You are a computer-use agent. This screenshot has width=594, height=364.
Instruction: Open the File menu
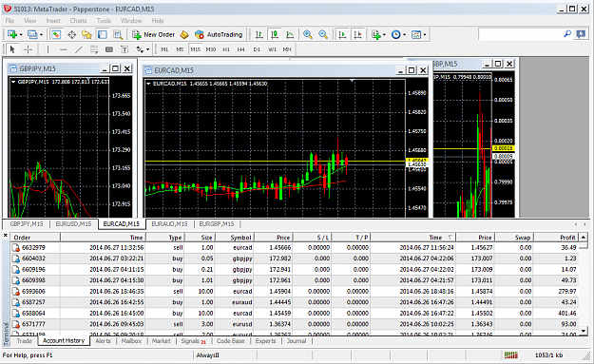[10, 21]
